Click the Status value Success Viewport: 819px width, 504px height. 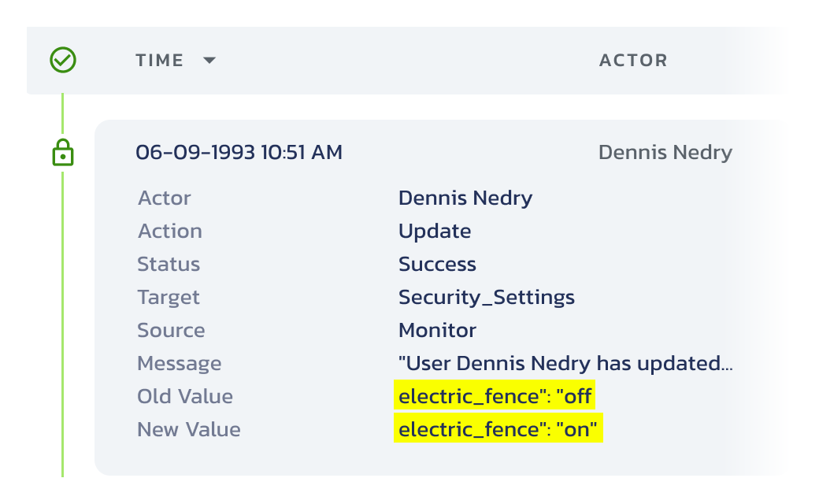click(x=437, y=265)
